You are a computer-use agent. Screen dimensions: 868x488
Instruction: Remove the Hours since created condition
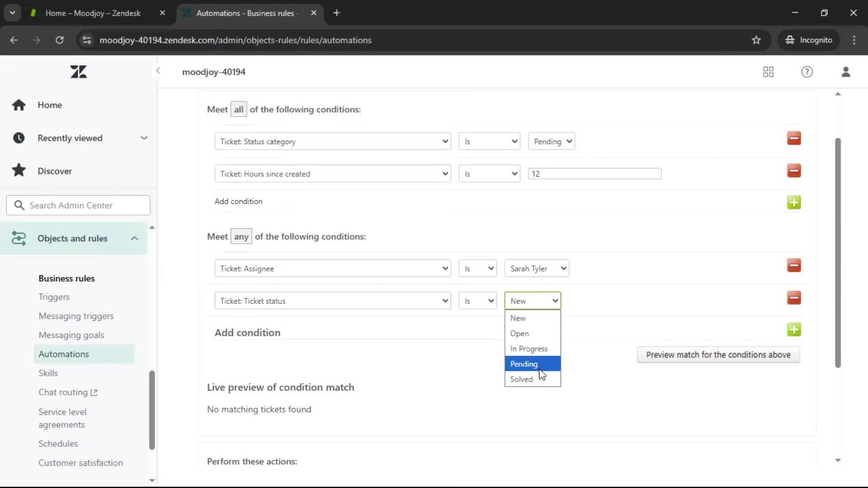click(794, 171)
